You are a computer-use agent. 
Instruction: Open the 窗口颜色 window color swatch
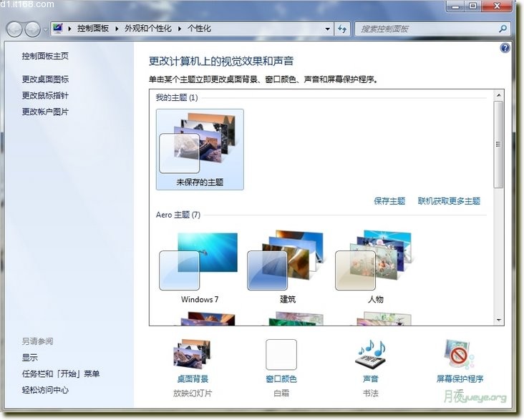tap(281, 356)
